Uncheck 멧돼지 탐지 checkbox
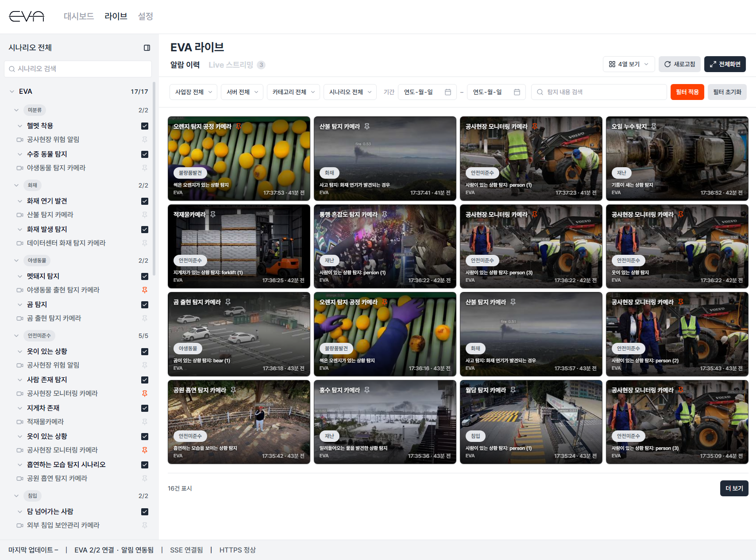756x560 pixels. pyautogui.click(x=145, y=276)
